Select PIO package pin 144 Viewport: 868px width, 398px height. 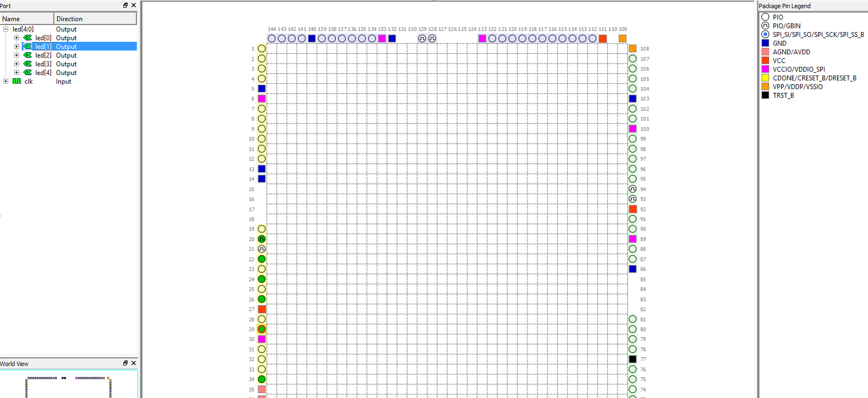click(272, 39)
